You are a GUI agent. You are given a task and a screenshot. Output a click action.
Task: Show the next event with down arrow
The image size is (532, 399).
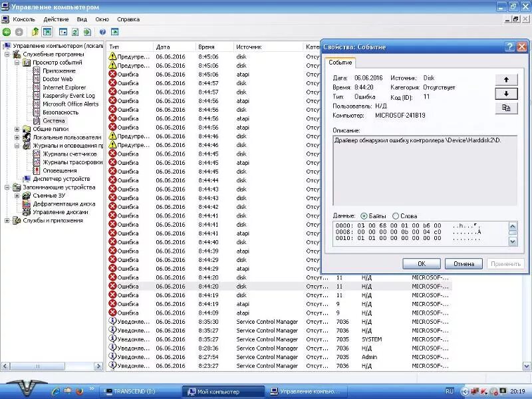[x=506, y=94]
